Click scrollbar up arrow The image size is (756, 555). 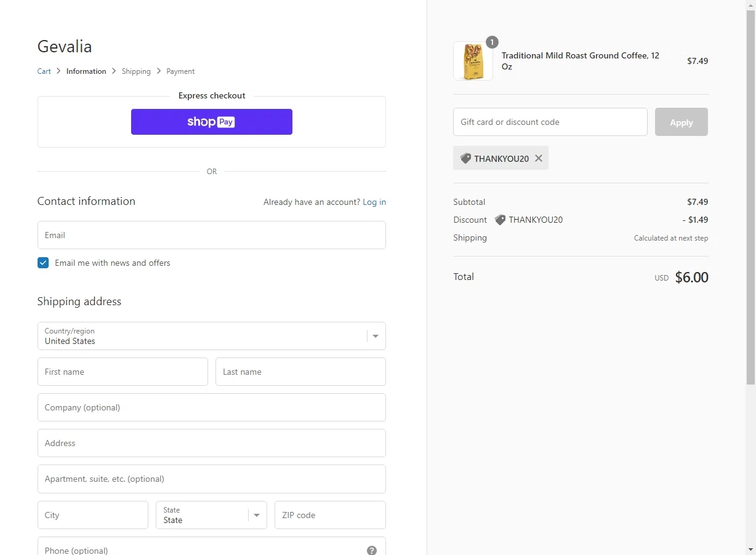(x=750, y=5)
